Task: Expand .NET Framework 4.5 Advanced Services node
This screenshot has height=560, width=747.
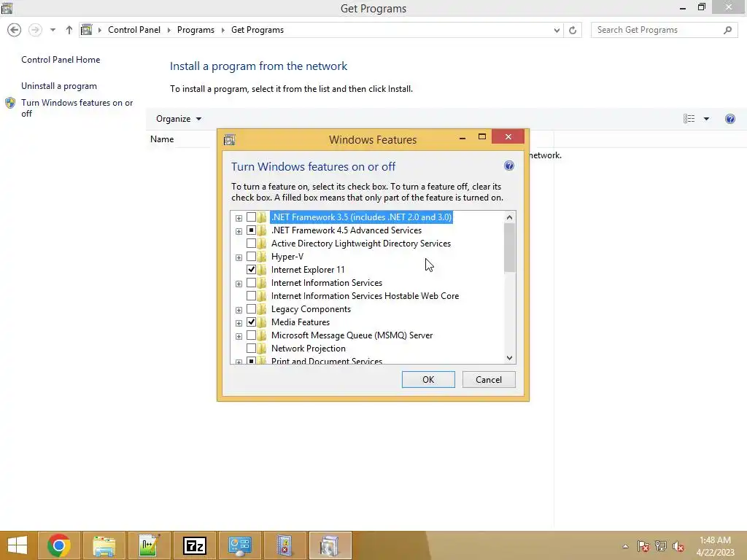Action: [239, 231]
